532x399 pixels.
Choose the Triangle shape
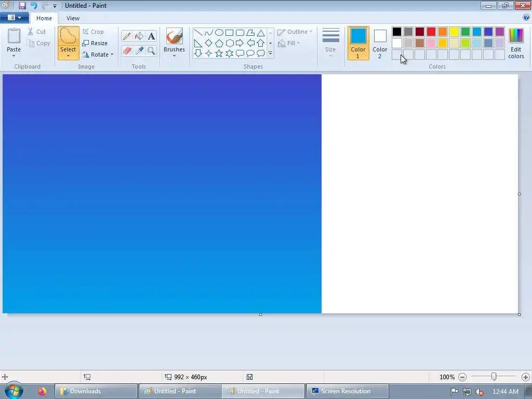[x=261, y=33]
